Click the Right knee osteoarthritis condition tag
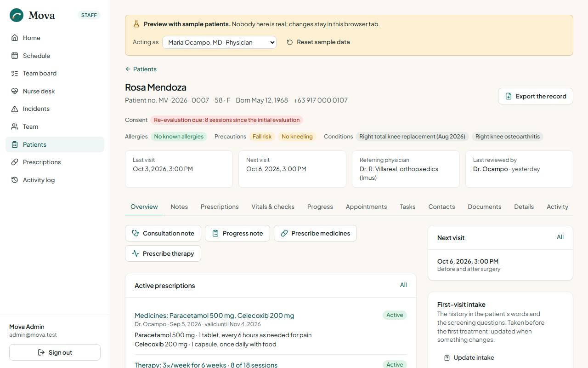Viewport: 588px width, 368px height. pos(507,137)
